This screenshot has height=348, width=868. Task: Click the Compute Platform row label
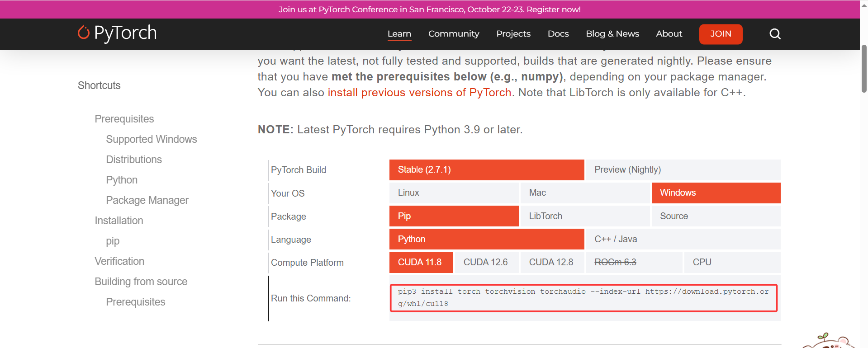(307, 263)
